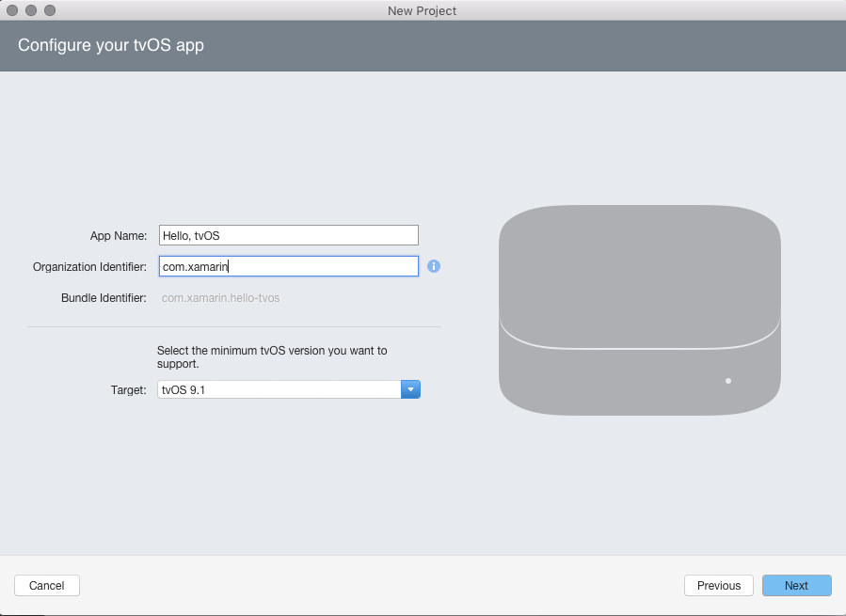Viewport: 846px width, 616px height.
Task: Click the App Name label
Action: pyautogui.click(x=118, y=235)
